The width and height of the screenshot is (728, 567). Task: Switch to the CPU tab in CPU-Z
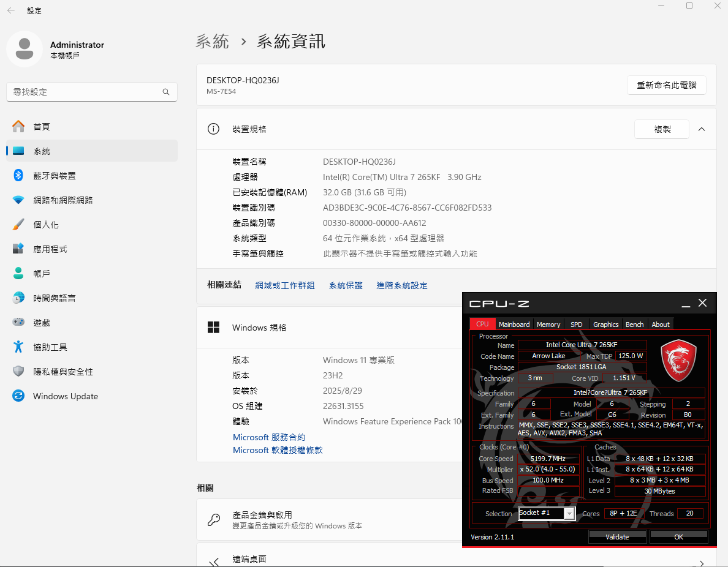[x=482, y=324]
